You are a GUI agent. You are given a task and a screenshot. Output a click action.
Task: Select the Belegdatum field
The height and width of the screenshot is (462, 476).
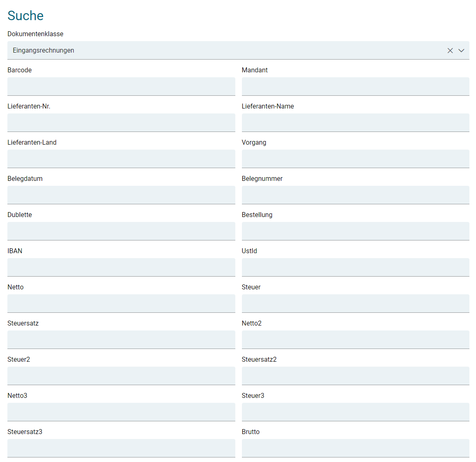[x=121, y=195]
